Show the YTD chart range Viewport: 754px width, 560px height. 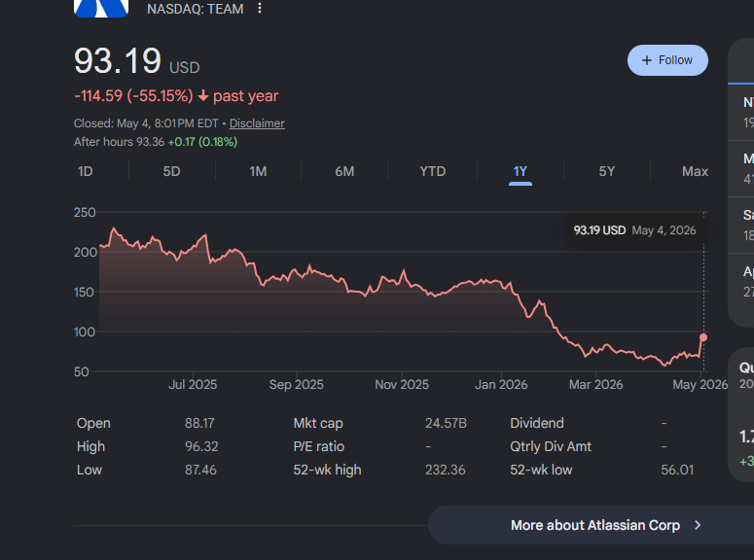(432, 172)
